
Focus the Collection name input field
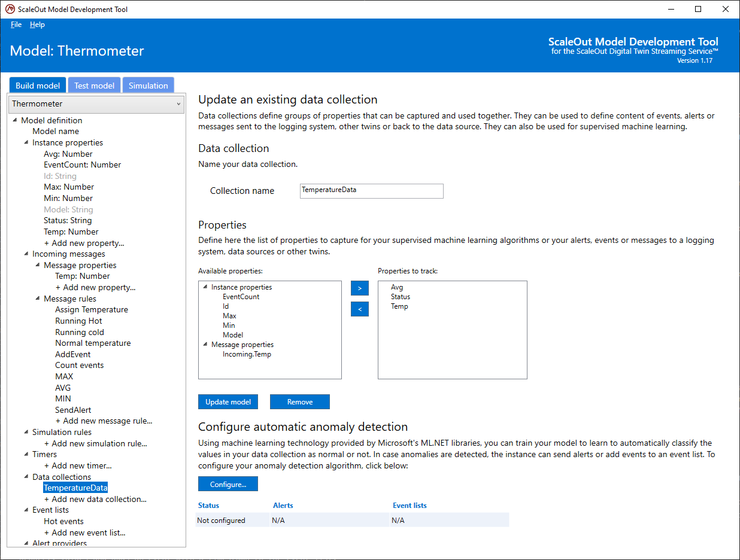pos(372,191)
